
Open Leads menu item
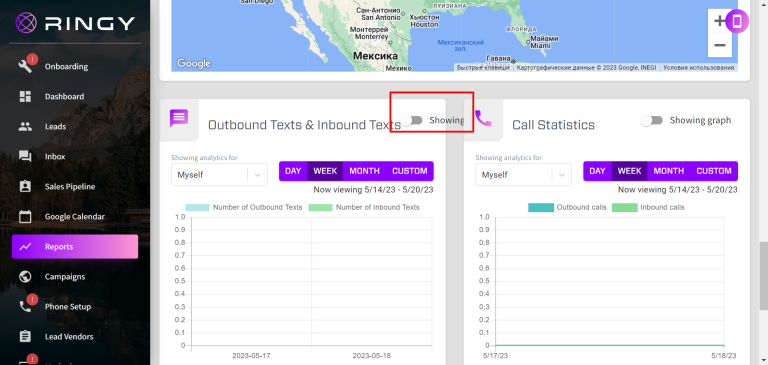point(75,126)
